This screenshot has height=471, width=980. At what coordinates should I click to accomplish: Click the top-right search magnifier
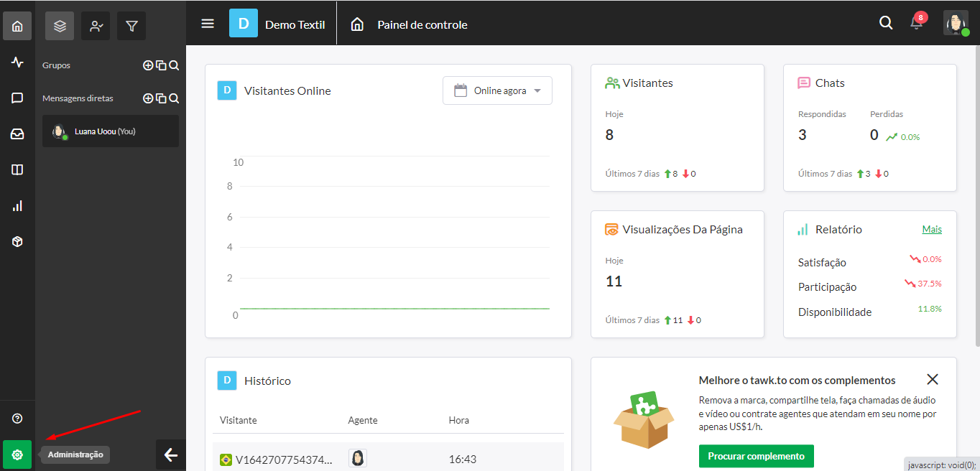(x=886, y=23)
